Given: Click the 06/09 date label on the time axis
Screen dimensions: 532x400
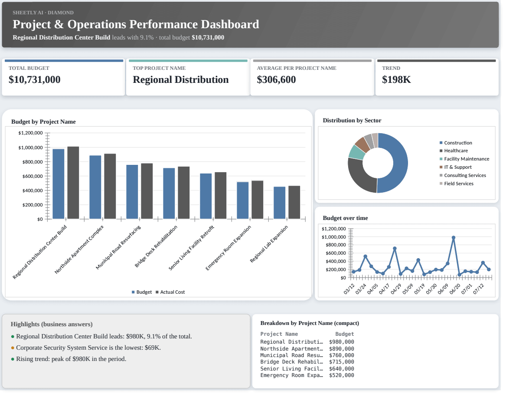Looking at the screenshot, I should 443,289.
